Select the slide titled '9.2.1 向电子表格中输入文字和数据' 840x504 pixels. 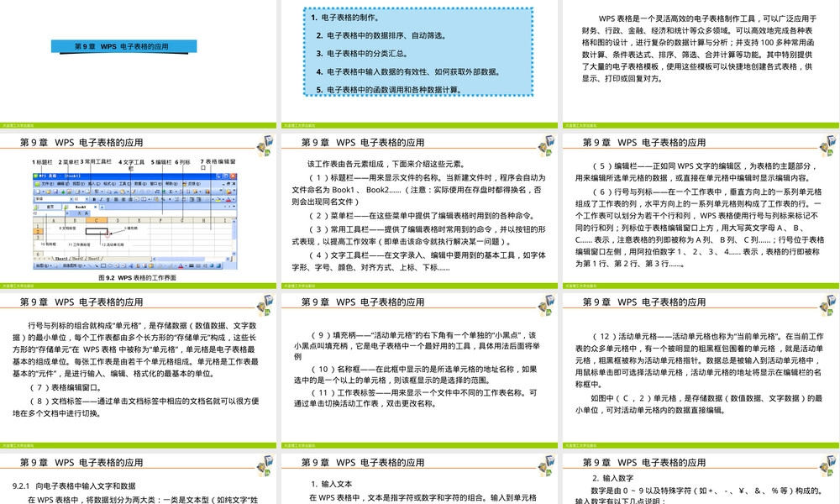pos(138,478)
